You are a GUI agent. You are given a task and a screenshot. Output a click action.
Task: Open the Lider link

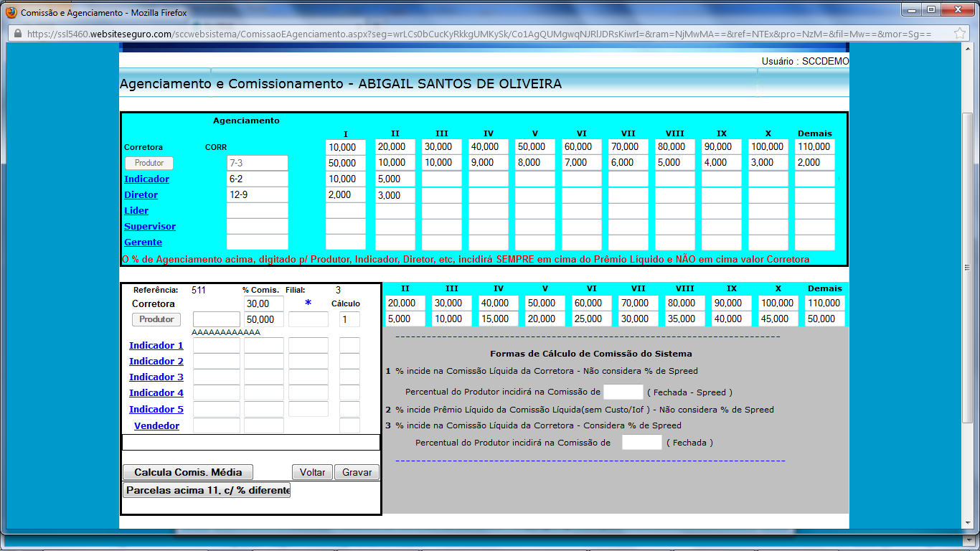point(136,210)
